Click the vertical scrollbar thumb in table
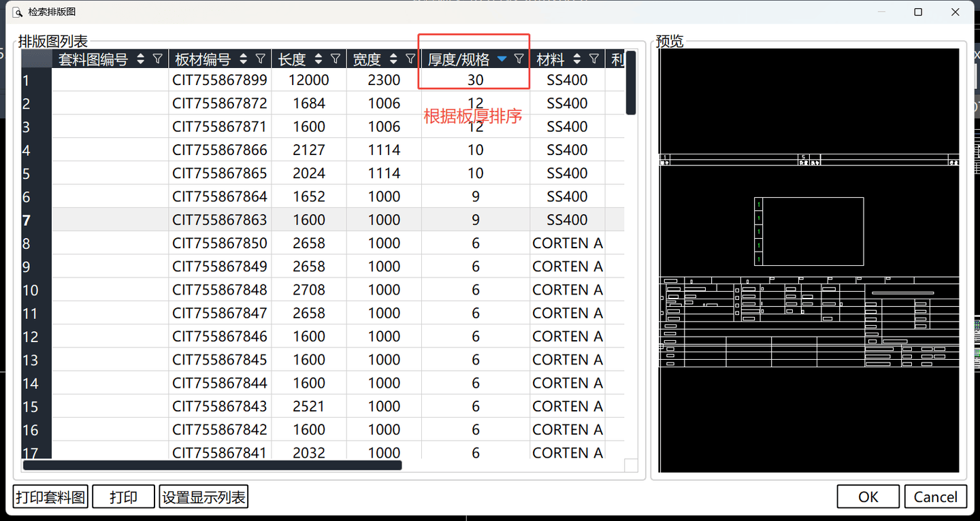Viewport: 980px width, 521px height. [x=631, y=83]
